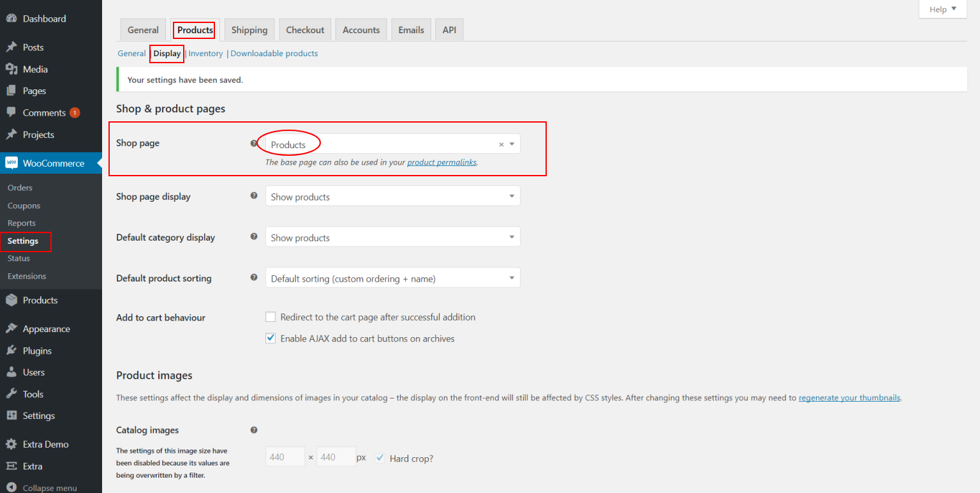Image resolution: width=980 pixels, height=493 pixels.
Task: Click the Products box icon in sidebar
Action: (11, 300)
